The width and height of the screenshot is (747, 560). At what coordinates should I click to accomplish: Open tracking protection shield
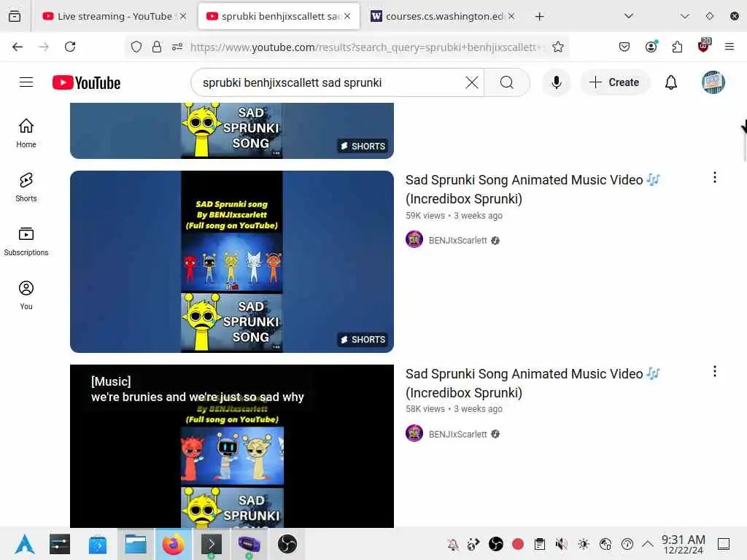[x=136, y=47]
